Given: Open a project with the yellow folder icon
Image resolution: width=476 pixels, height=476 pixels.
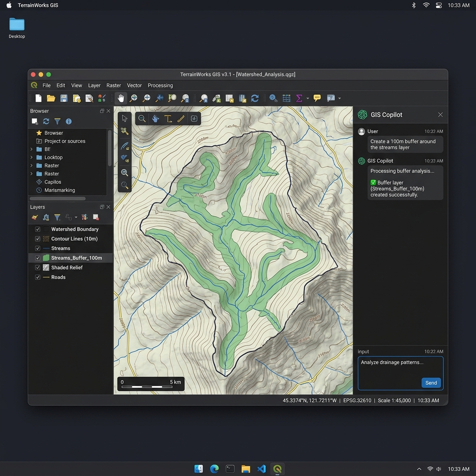Looking at the screenshot, I should pyautogui.click(x=51, y=98).
